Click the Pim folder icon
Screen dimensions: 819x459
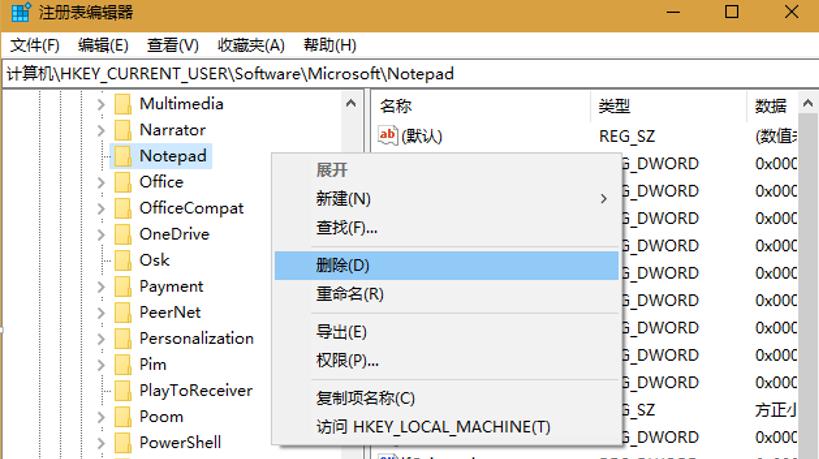point(123,365)
